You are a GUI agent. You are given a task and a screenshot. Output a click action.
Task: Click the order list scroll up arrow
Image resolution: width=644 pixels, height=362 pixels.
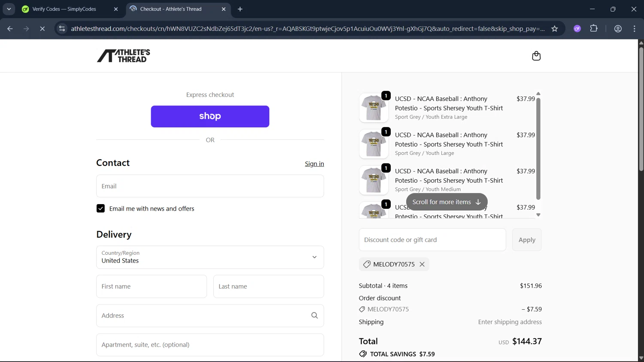pyautogui.click(x=538, y=94)
